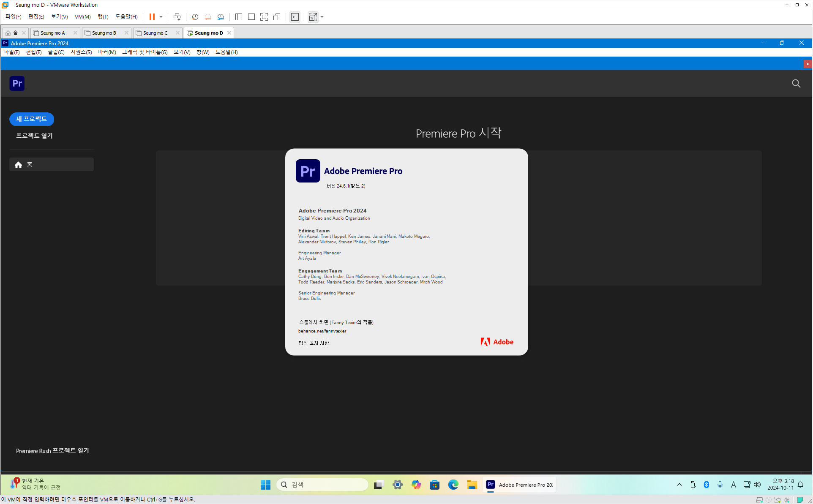Open Microsoft Store taskbar icon
This screenshot has height=504, width=813.
pyautogui.click(x=434, y=485)
